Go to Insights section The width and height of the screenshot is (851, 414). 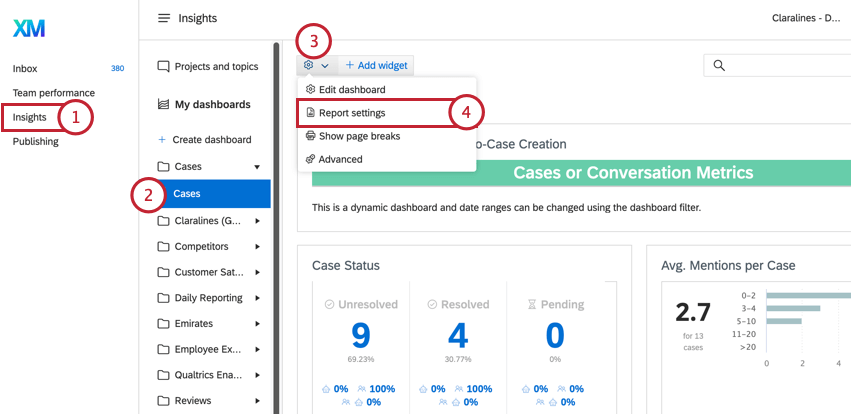30,117
